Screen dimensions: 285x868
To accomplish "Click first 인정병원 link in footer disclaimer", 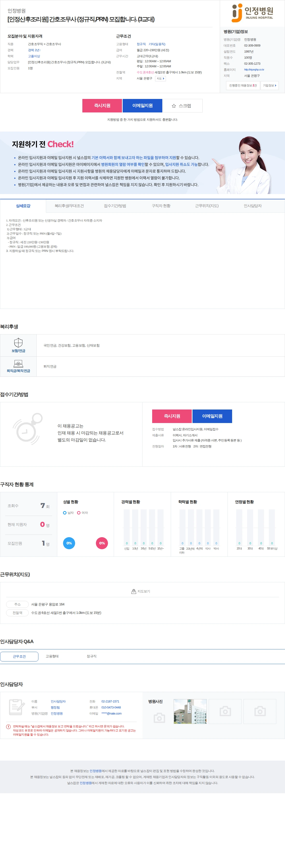I will tap(95, 771).
